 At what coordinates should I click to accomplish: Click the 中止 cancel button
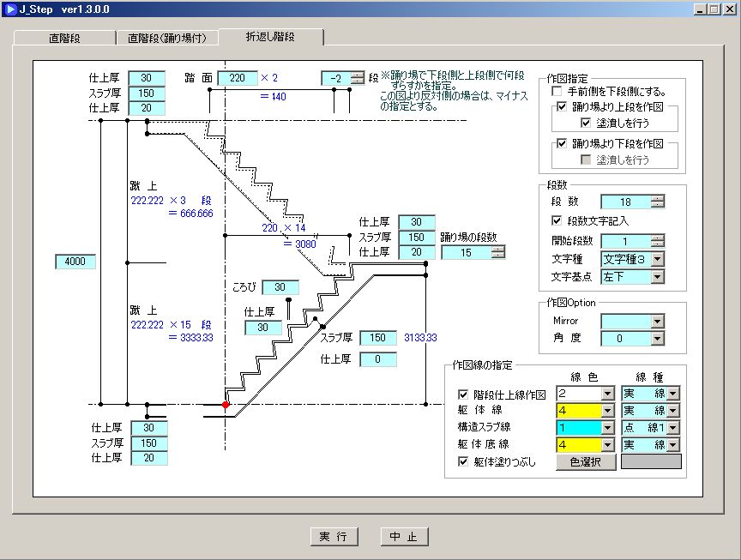pos(404,537)
